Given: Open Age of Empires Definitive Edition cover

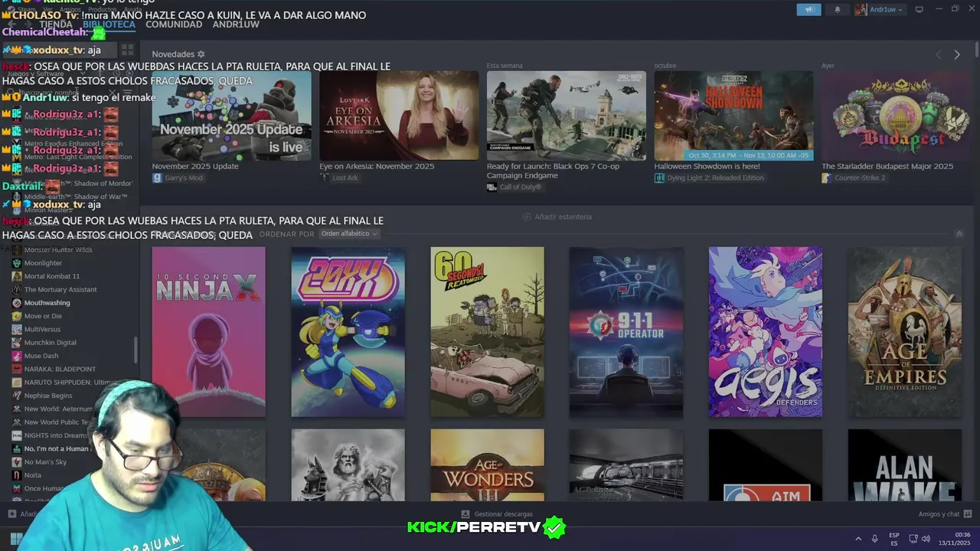Looking at the screenshot, I should pos(905,331).
